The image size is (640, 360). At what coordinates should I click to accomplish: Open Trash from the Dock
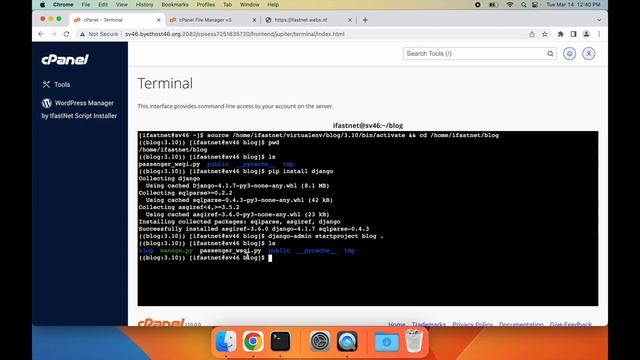[414, 341]
